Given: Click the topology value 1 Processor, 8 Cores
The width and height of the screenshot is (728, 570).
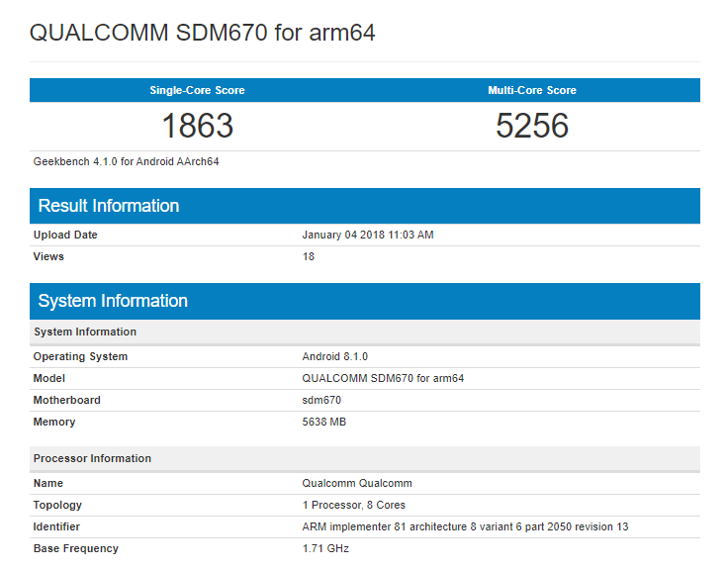Looking at the screenshot, I should coord(353,505).
